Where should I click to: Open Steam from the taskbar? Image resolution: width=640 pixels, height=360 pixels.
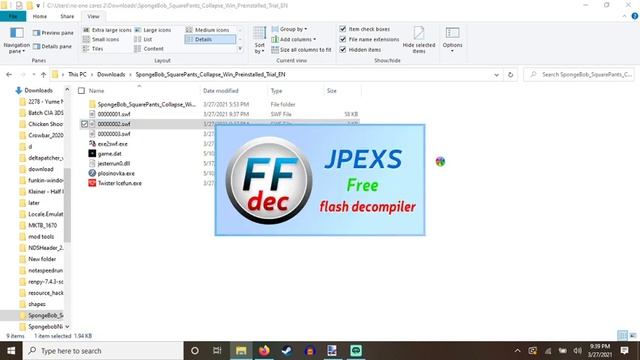pyautogui.click(x=287, y=351)
